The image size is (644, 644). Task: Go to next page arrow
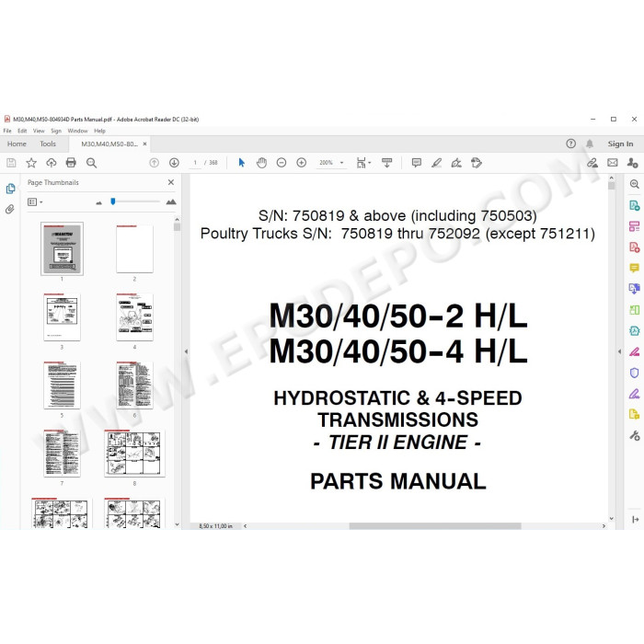pyautogui.click(x=174, y=163)
